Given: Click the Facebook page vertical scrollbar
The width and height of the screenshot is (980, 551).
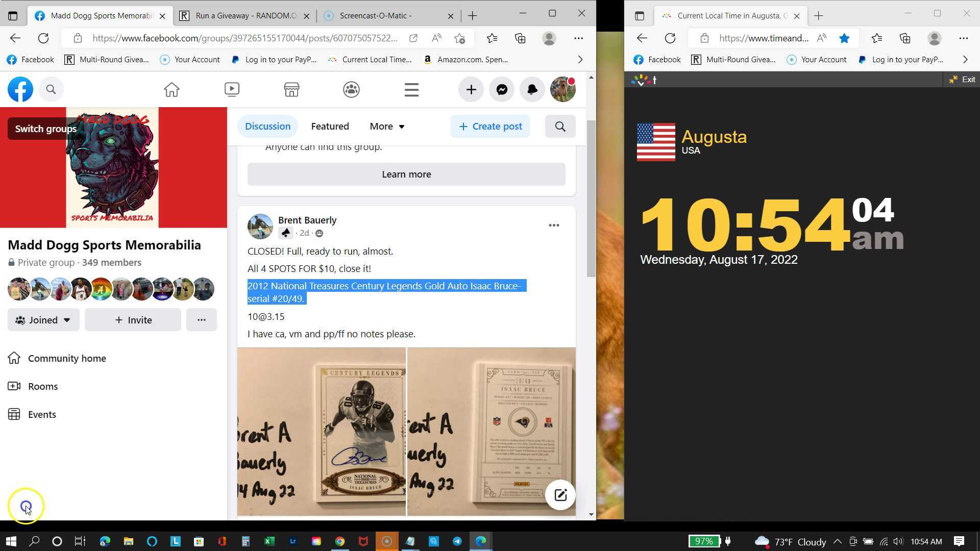Looking at the screenshot, I should pos(591,199).
